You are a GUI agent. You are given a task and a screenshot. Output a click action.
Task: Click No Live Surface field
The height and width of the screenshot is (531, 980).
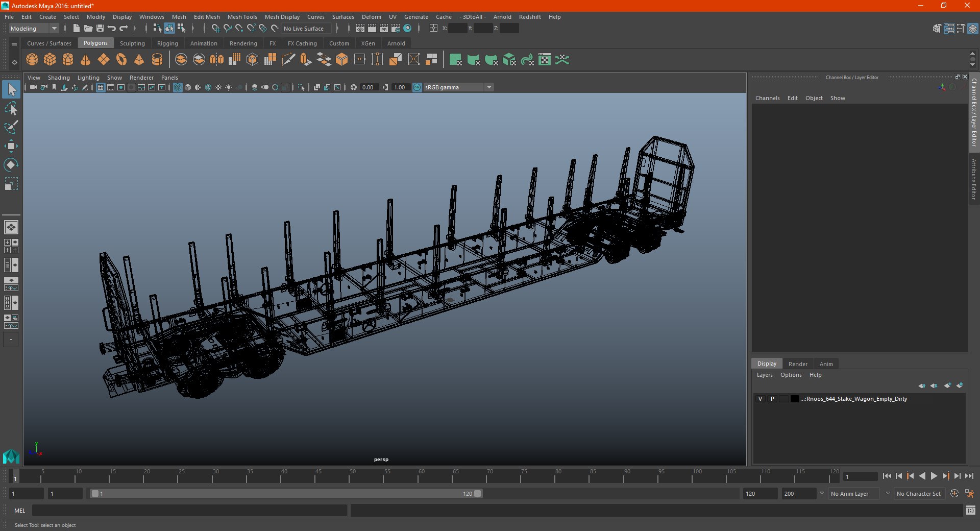(306, 29)
